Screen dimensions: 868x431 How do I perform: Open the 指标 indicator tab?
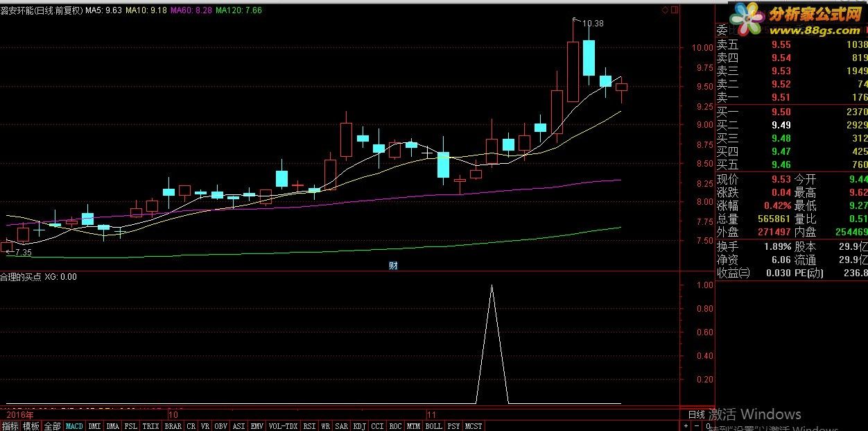click(10, 425)
